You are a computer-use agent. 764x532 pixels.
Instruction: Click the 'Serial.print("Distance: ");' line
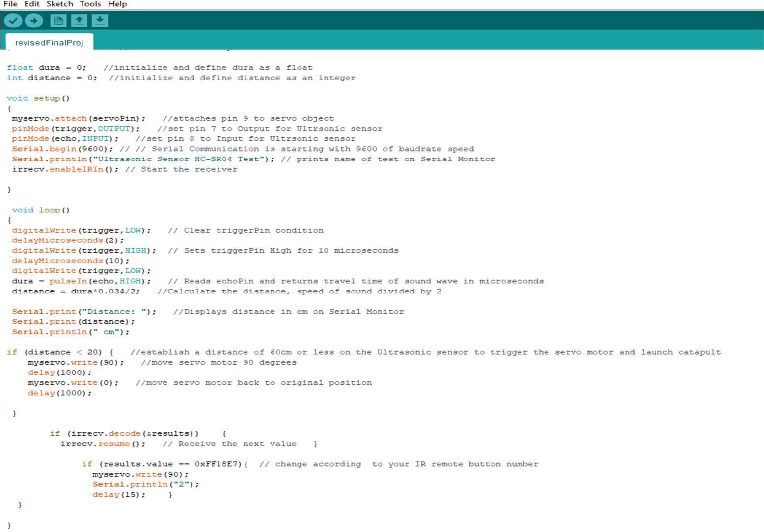84,312
